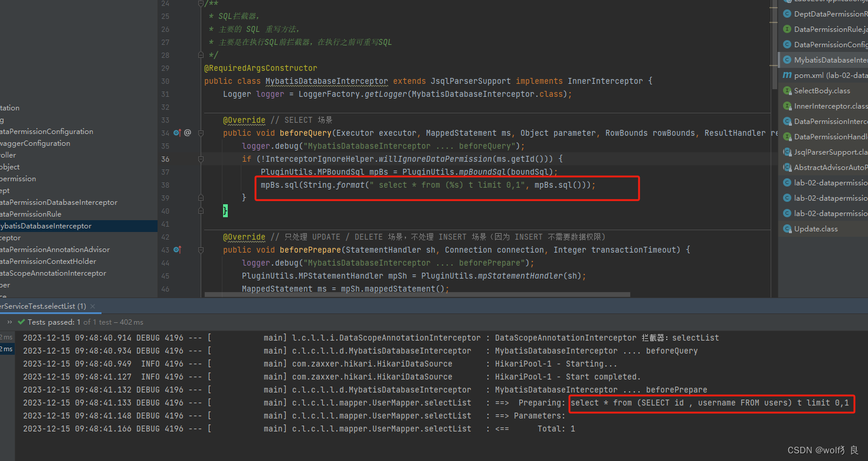Select aScopeAnnotationInterceptor in project tree

pyautogui.click(x=53, y=273)
